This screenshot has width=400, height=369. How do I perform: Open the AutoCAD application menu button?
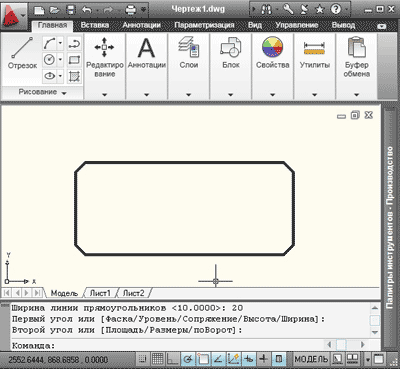click(x=13, y=15)
